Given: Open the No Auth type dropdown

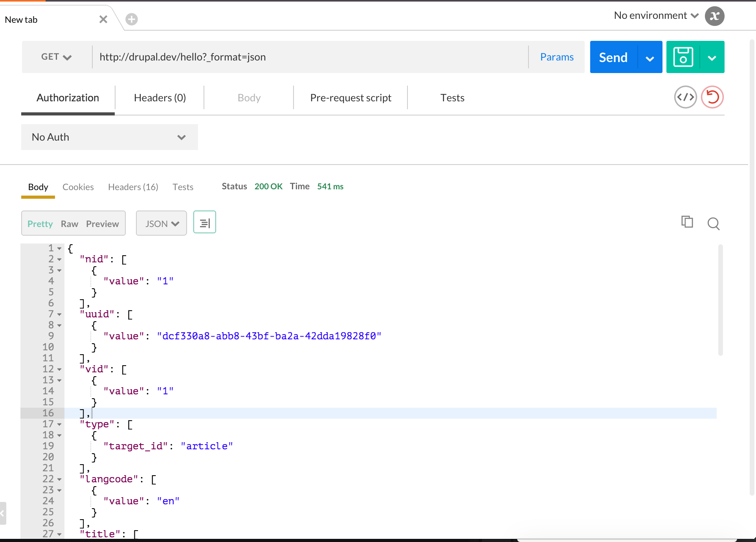Looking at the screenshot, I should coord(109,137).
